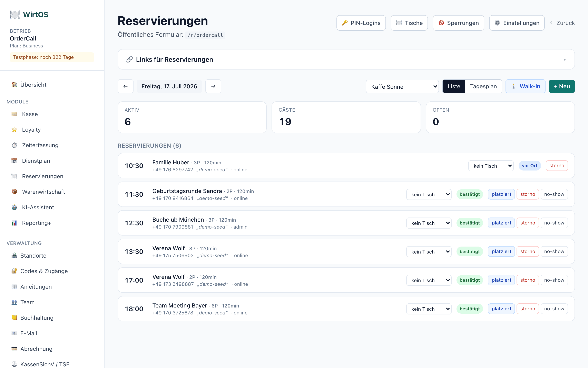This screenshot has height=368, width=588.
Task: Create a new reservation with + Neu
Action: [561, 86]
